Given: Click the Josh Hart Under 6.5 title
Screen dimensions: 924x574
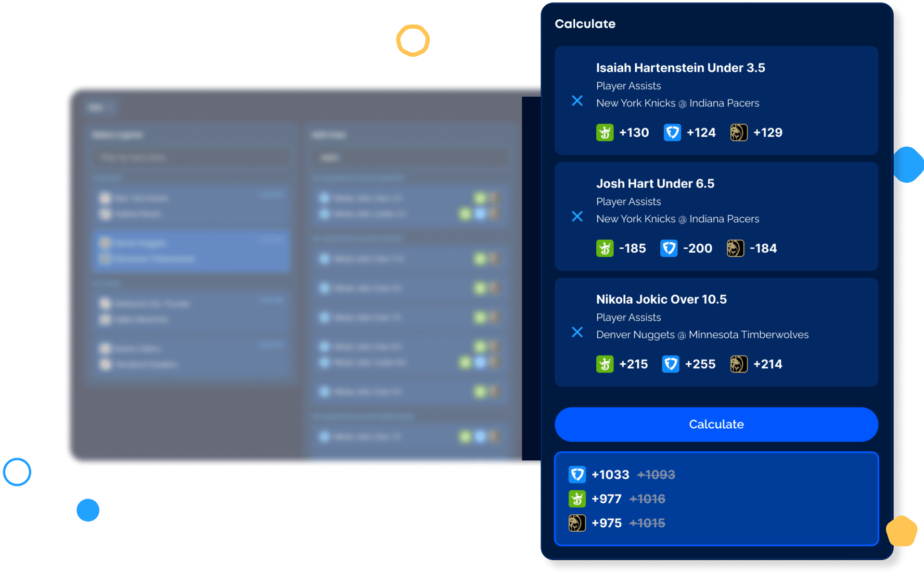Looking at the screenshot, I should point(654,184).
